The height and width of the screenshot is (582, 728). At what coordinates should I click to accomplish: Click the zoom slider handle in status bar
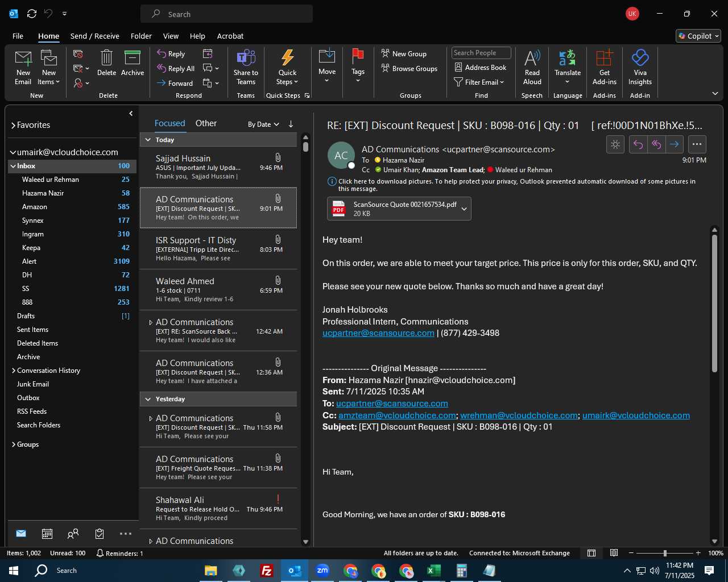pos(665,553)
